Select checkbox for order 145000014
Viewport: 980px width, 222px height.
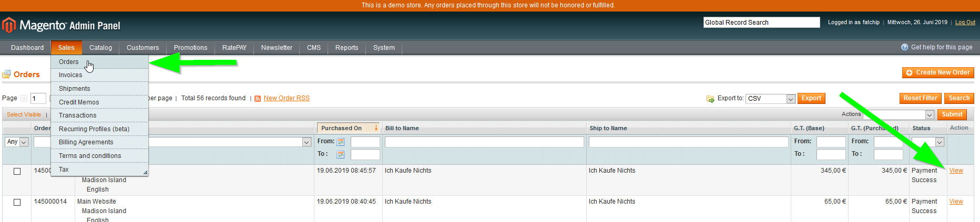17,202
